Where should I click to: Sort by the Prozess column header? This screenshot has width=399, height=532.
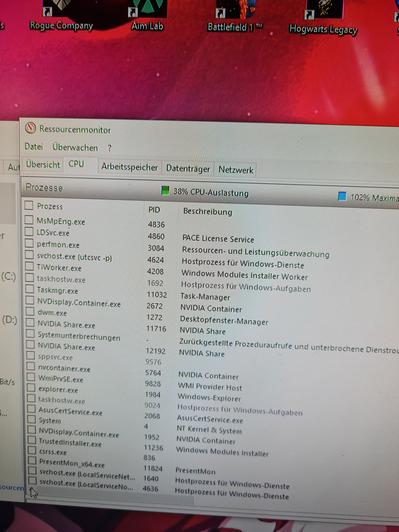[x=50, y=206]
